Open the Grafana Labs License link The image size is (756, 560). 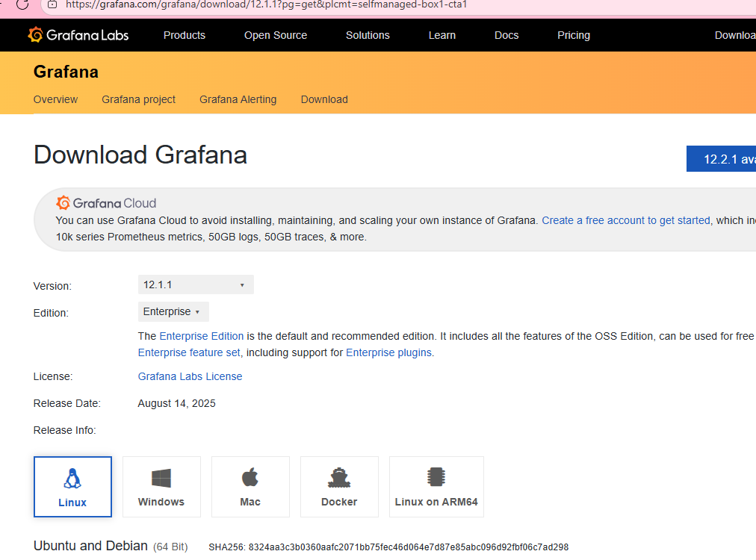[x=190, y=376]
